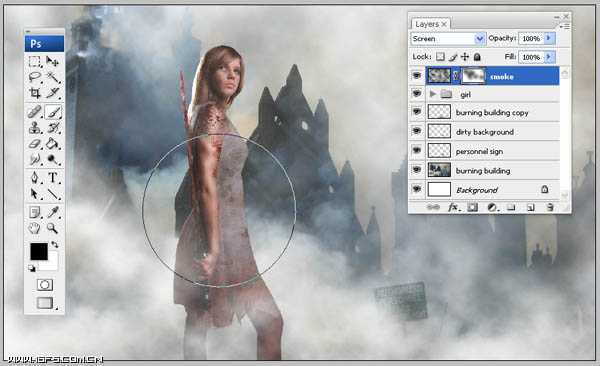Enable lock transparent pixels
This screenshot has width=600, height=366.
click(440, 57)
